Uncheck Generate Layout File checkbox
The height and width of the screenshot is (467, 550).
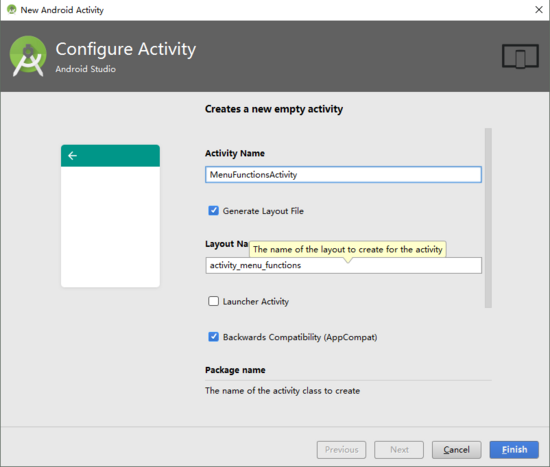pyautogui.click(x=213, y=211)
